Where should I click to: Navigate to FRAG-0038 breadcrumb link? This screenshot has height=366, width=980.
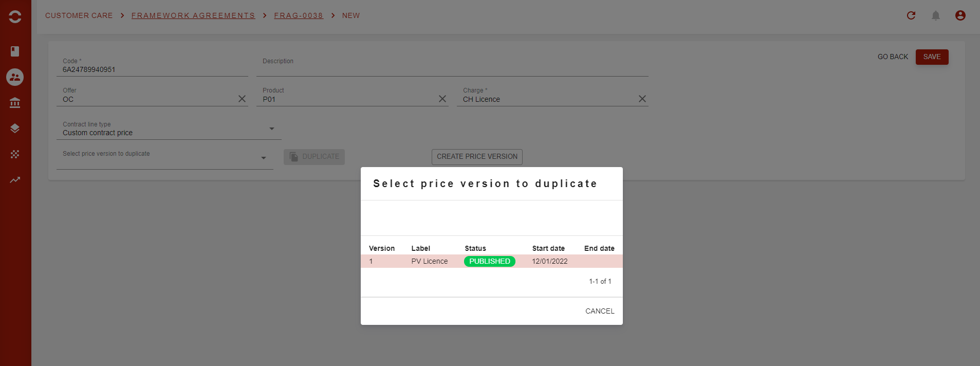[299, 15]
